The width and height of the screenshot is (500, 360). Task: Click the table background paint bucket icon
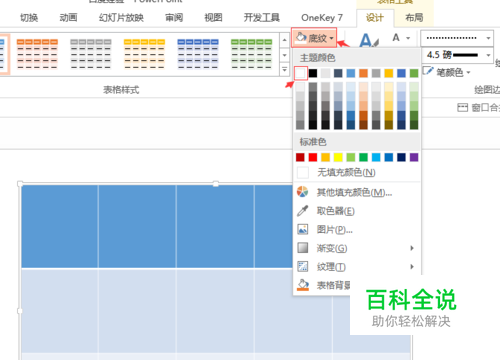tap(303, 285)
